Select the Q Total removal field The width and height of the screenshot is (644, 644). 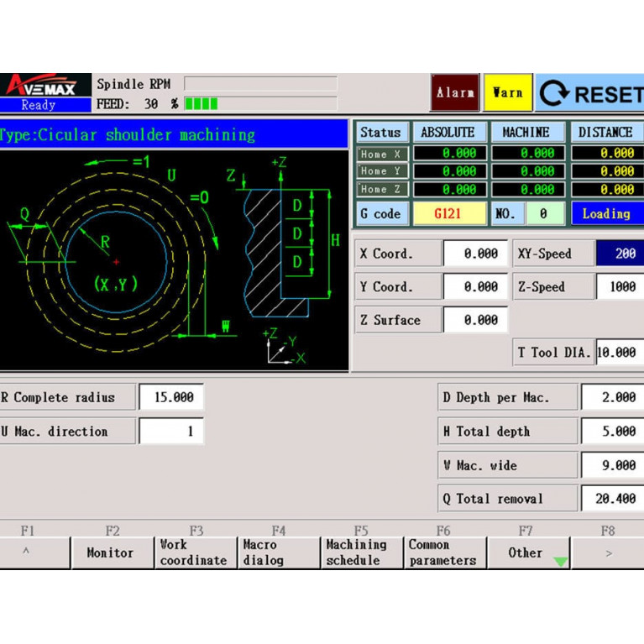click(613, 499)
